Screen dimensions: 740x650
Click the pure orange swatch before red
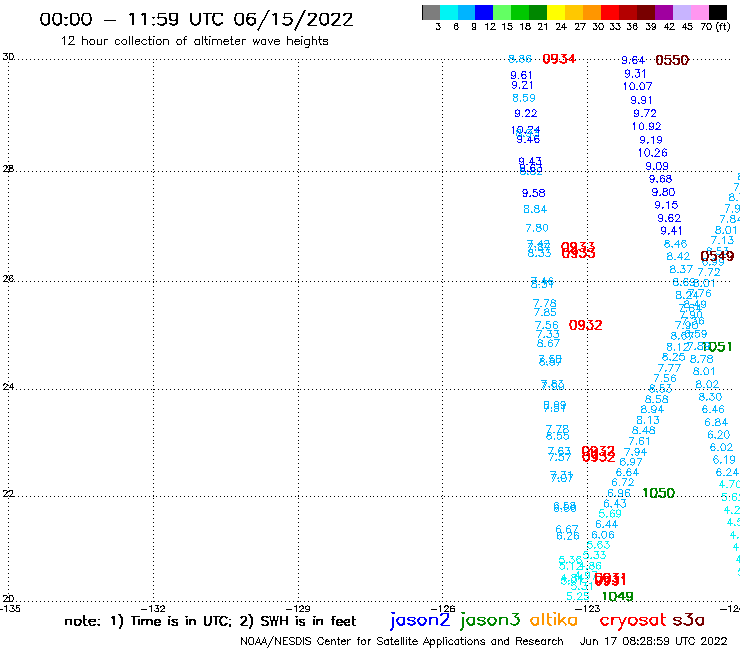[x=592, y=12]
